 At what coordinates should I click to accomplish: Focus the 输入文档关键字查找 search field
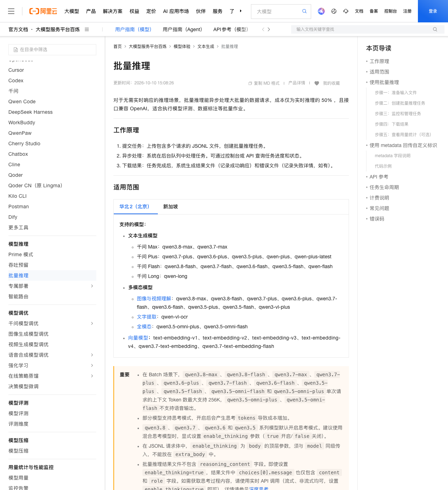[x=368, y=29]
